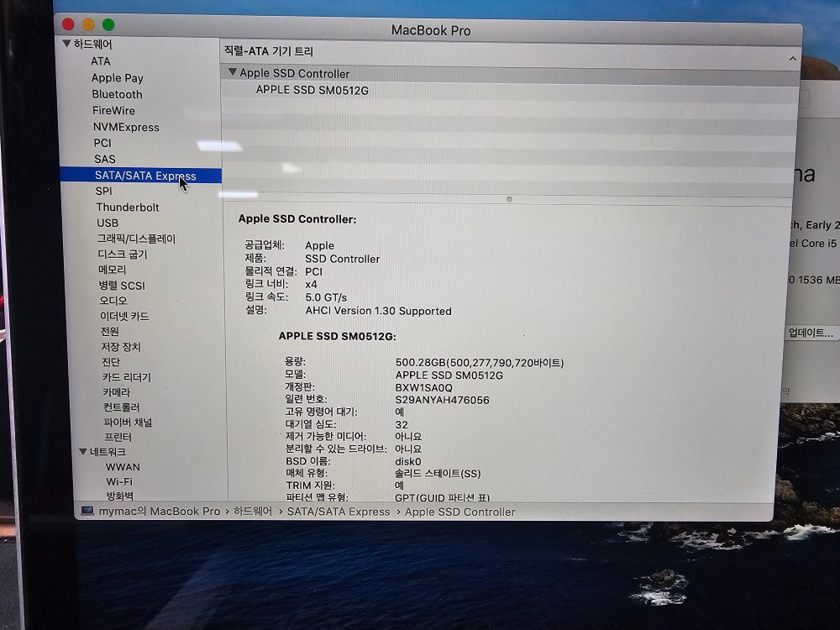The image size is (840, 630).
Task: Click the green zoom window button
Action: (108, 24)
